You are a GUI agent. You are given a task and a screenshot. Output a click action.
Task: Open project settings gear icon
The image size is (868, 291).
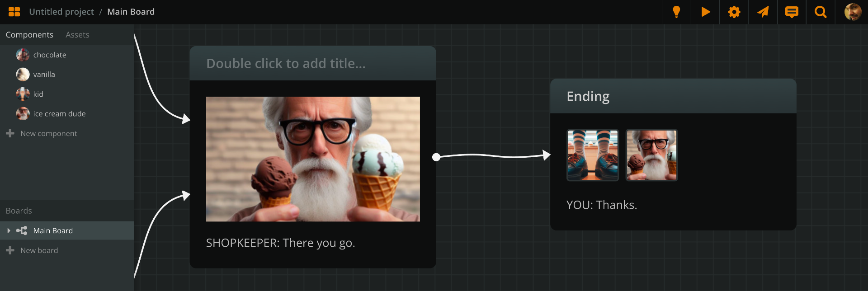coord(734,12)
